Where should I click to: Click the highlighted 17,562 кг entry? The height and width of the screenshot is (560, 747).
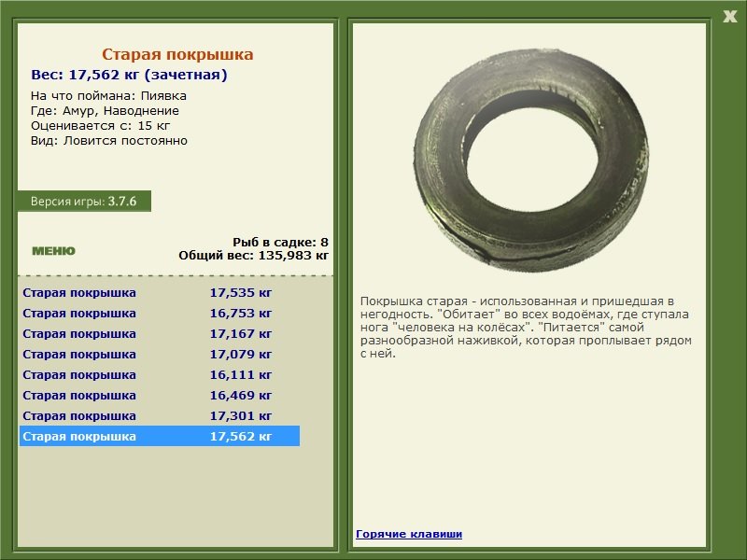[x=159, y=436]
